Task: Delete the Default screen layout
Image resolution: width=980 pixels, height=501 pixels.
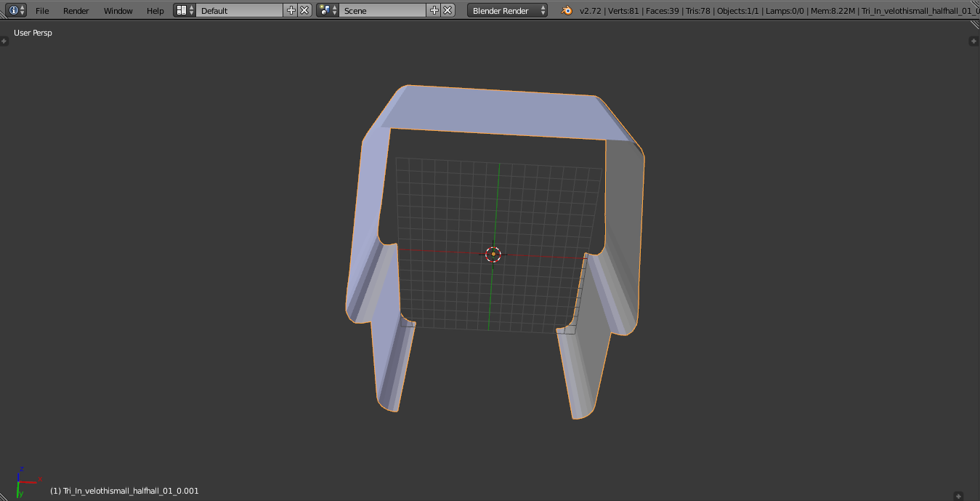Action: 304,10
